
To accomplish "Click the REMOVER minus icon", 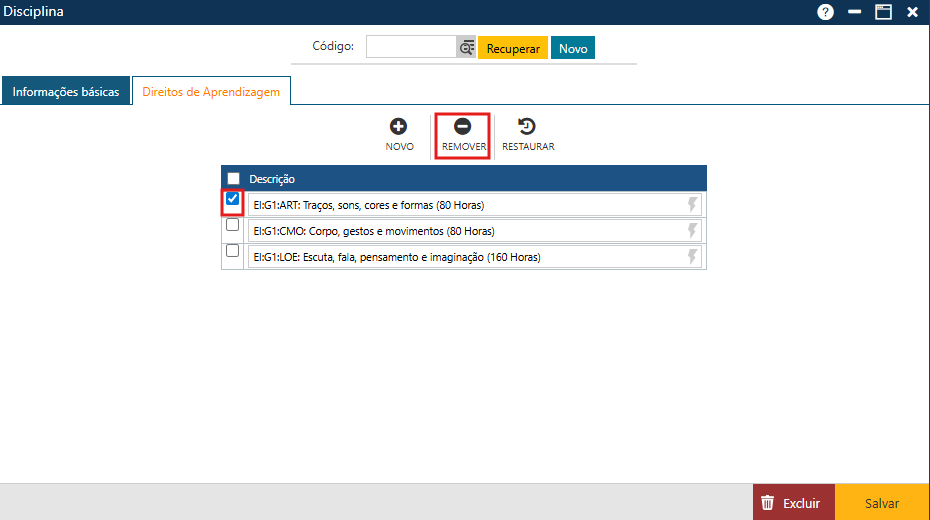I will tap(462, 126).
